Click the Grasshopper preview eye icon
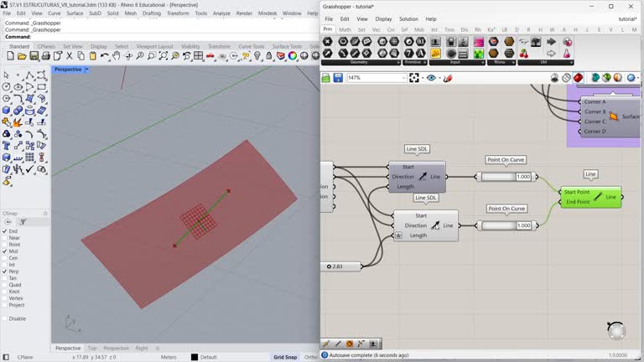The width and height of the screenshot is (644, 362). pos(431,78)
